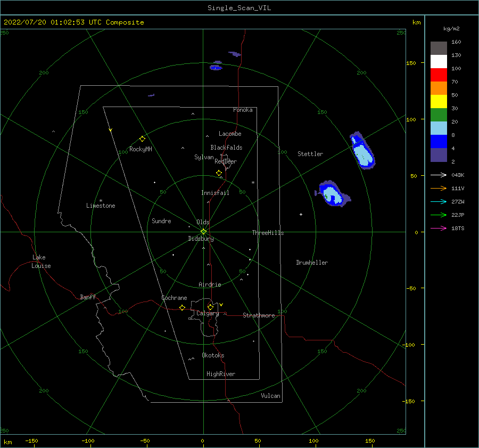Pick the light blue 8-20 legend swatch

(439, 128)
